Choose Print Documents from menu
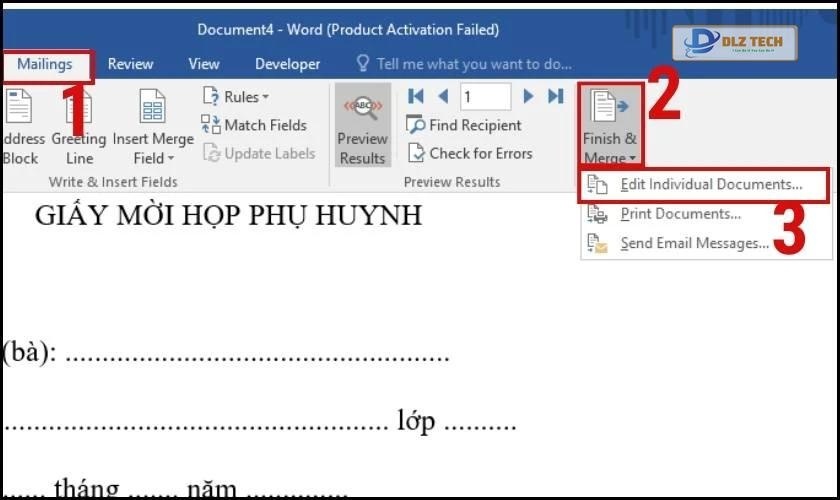 pyautogui.click(x=680, y=214)
